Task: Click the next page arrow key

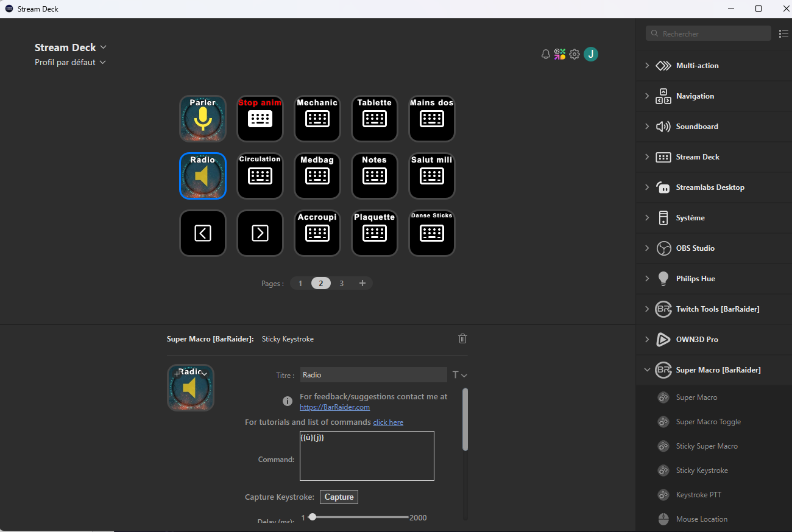Action: click(260, 233)
